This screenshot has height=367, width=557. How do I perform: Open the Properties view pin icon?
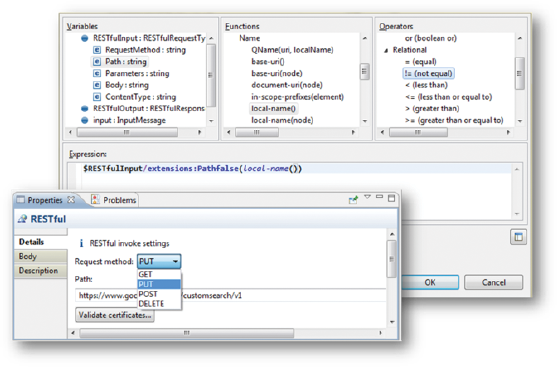[x=353, y=200]
